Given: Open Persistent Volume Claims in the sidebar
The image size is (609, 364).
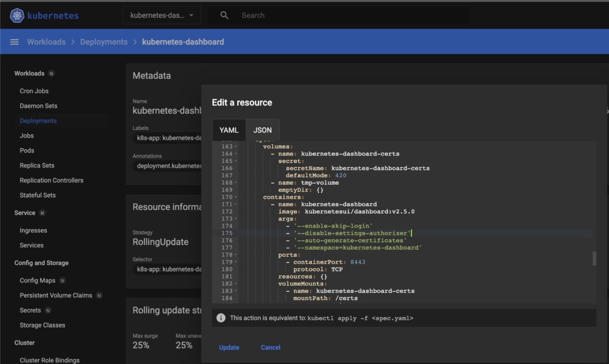Looking at the screenshot, I should (56, 295).
